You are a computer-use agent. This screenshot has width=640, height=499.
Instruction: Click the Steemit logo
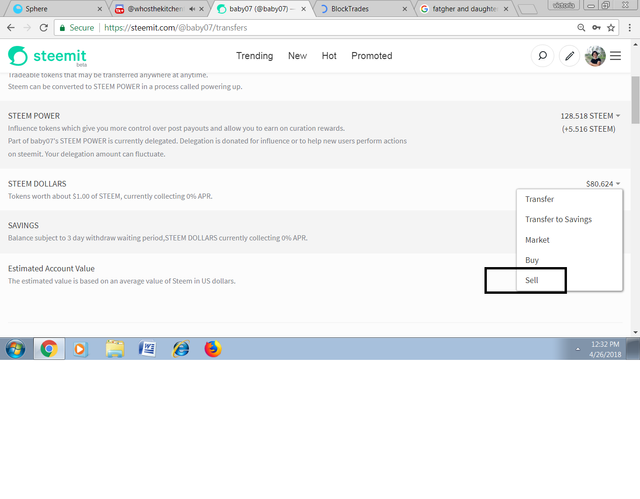pos(47,56)
